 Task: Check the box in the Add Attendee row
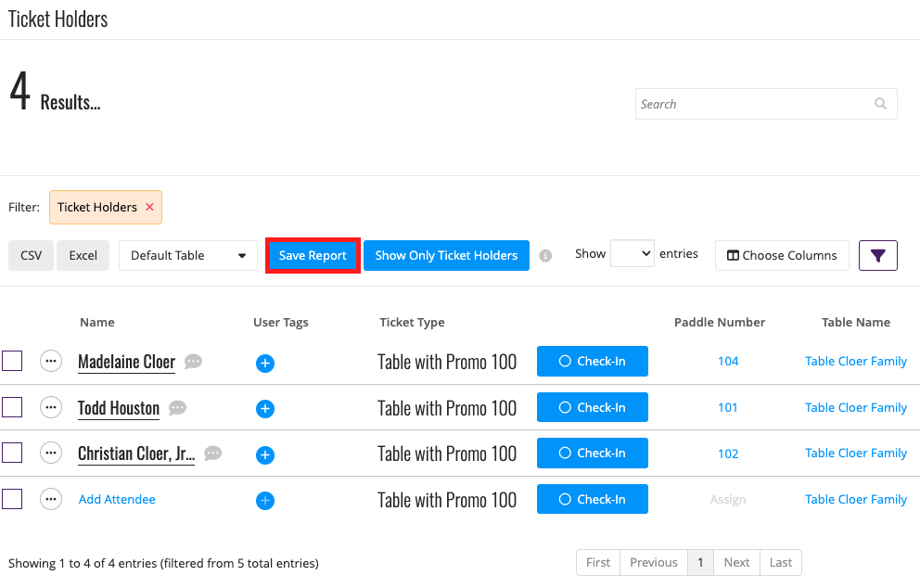pos(12,499)
